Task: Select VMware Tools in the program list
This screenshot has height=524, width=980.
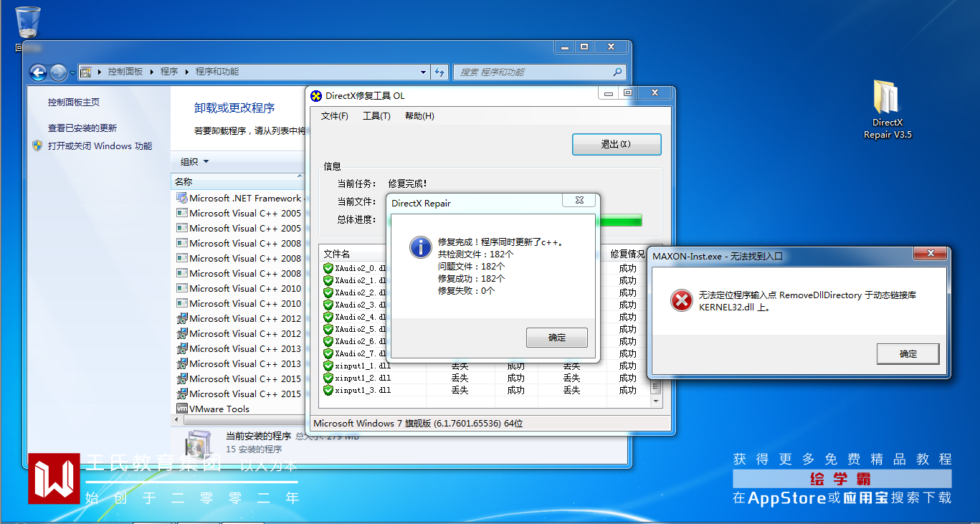Action: [x=219, y=409]
